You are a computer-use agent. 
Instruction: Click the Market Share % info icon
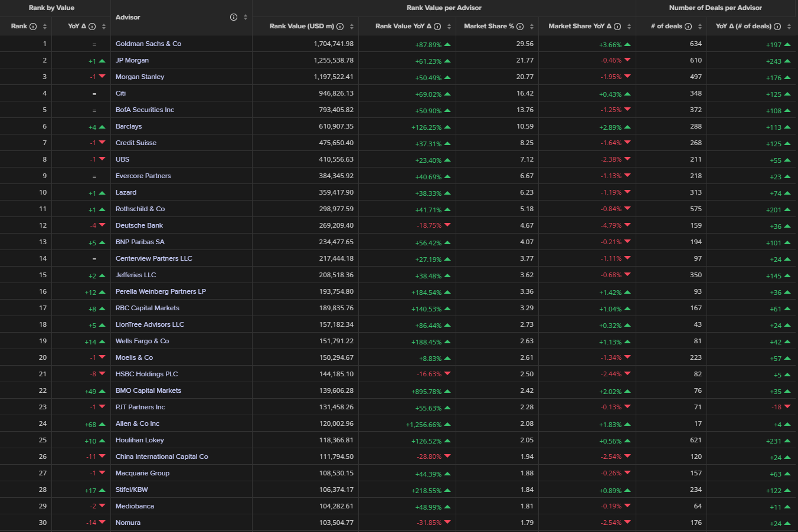click(520, 27)
